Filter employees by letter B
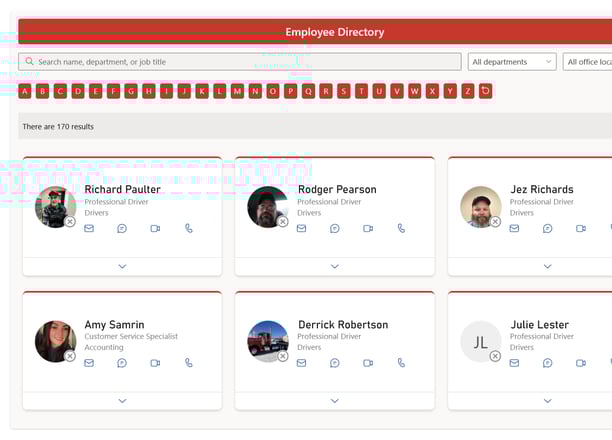The width and height of the screenshot is (612, 440). (43, 91)
